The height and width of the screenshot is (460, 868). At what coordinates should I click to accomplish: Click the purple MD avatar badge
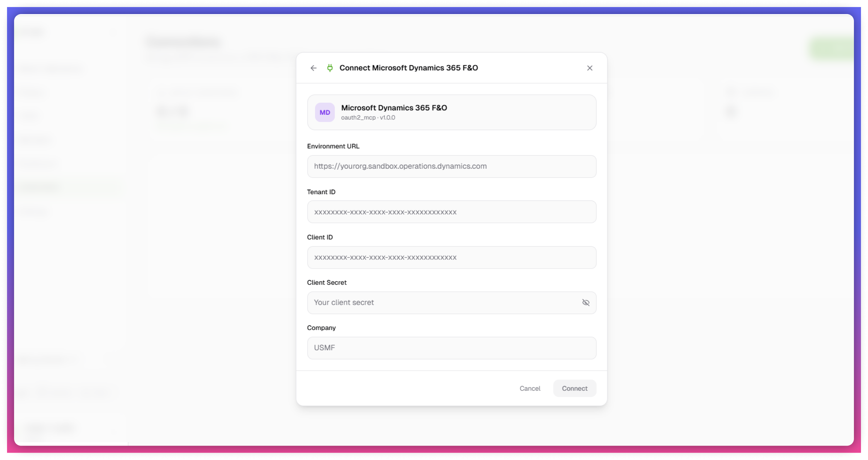tap(325, 112)
